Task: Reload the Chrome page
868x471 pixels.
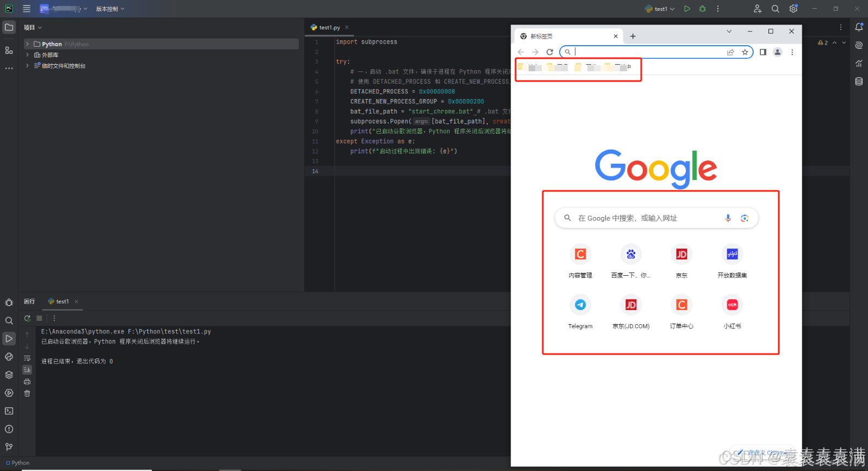Action: click(x=550, y=52)
